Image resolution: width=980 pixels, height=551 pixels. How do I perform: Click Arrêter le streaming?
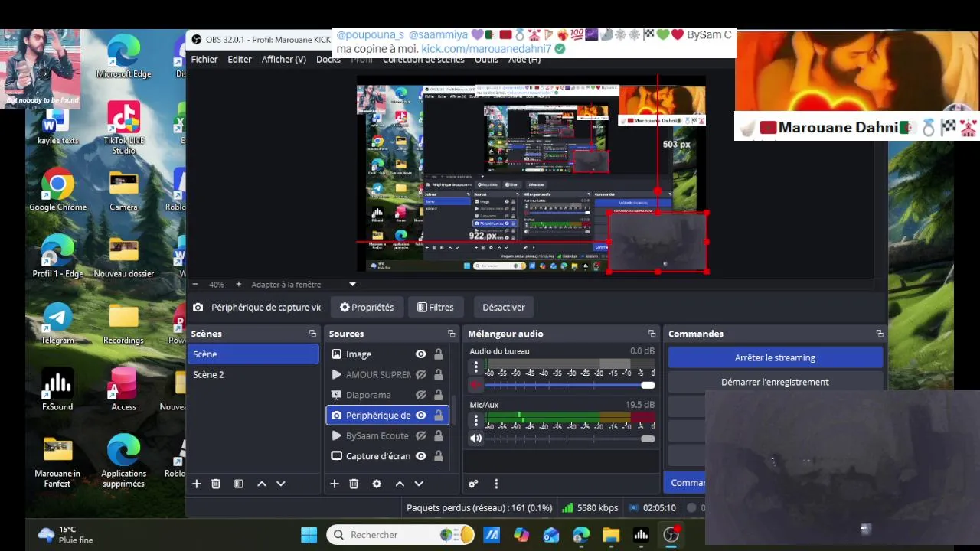(775, 357)
